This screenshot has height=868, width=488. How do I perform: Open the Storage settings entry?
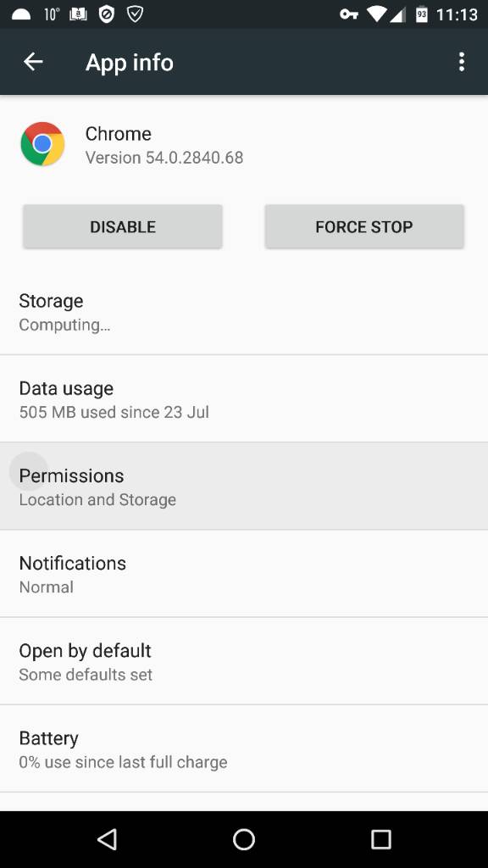(244, 311)
